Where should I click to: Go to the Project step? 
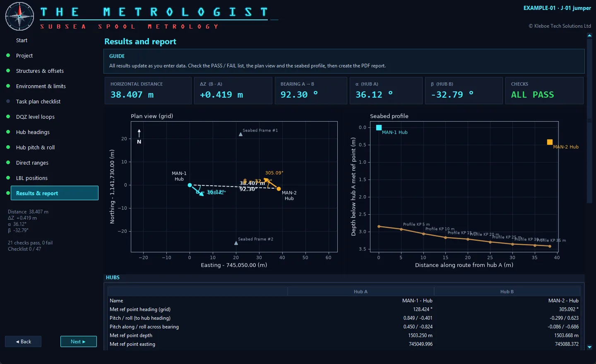(x=24, y=55)
